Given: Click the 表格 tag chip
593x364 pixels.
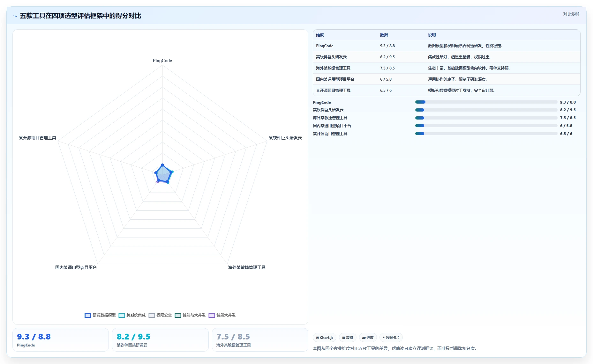Looking at the screenshot, I should pyautogui.click(x=348, y=338).
